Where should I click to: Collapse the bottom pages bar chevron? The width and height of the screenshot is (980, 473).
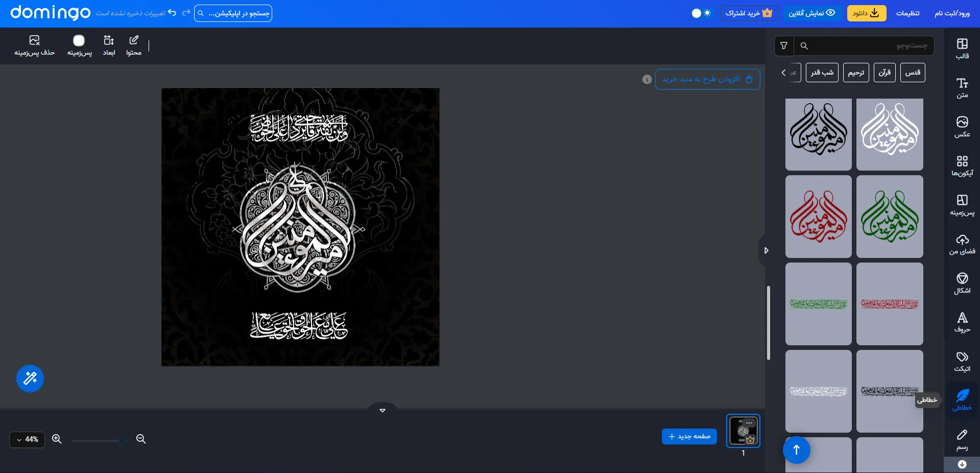coord(383,410)
